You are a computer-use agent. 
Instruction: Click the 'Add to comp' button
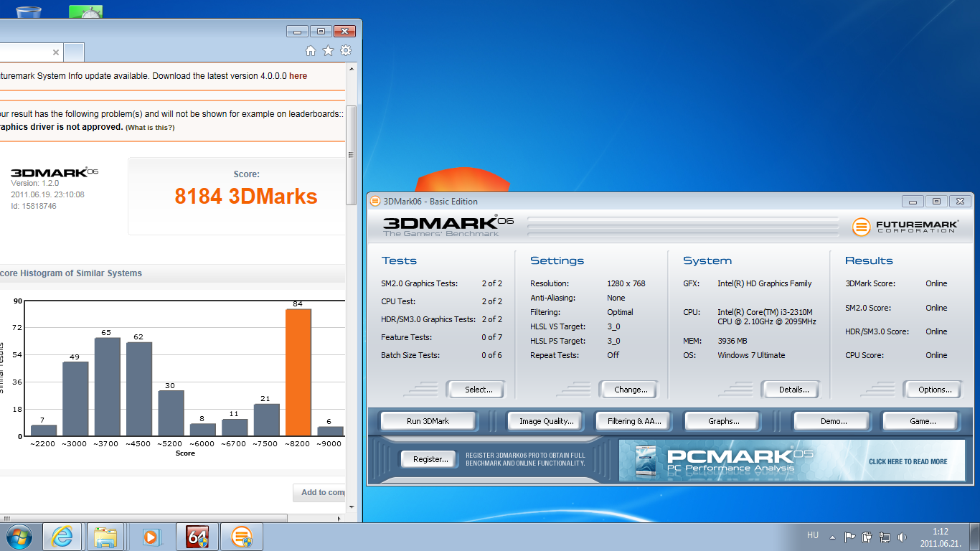[x=319, y=492]
